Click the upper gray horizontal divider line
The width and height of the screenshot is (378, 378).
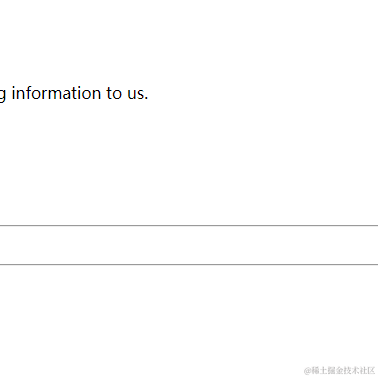(189, 226)
